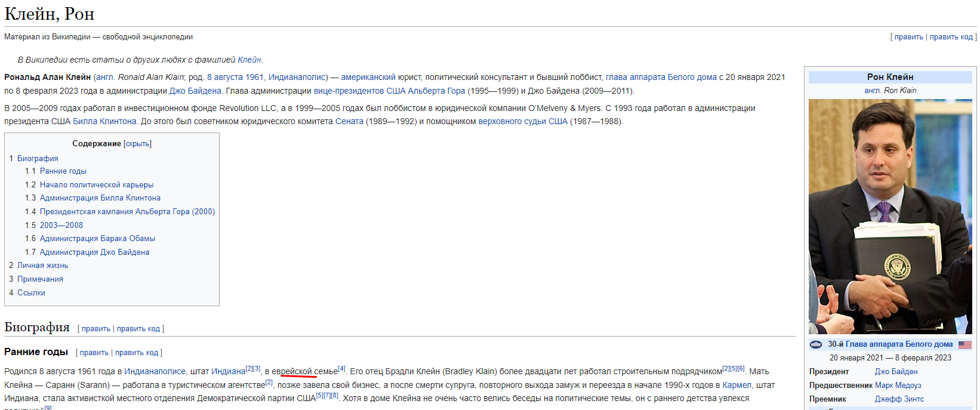Follow the Индианаполис birthplace link
980x410 pixels.
click(297, 77)
